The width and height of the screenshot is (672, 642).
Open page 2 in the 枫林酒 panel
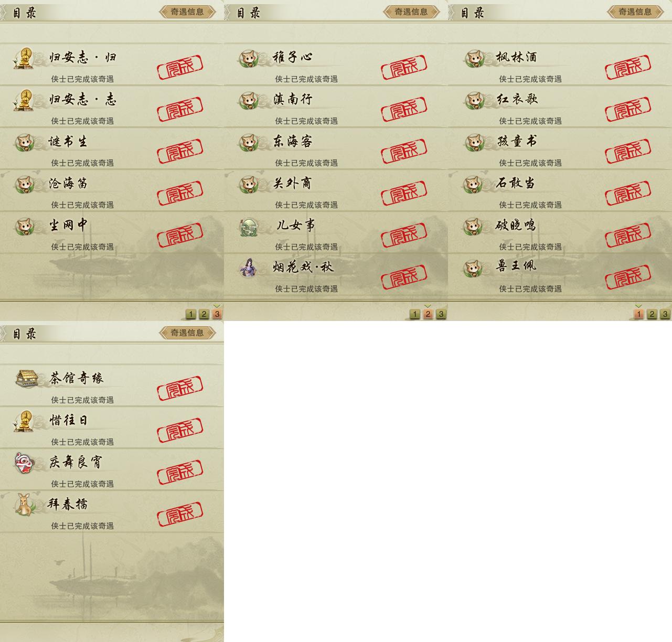[x=652, y=314]
